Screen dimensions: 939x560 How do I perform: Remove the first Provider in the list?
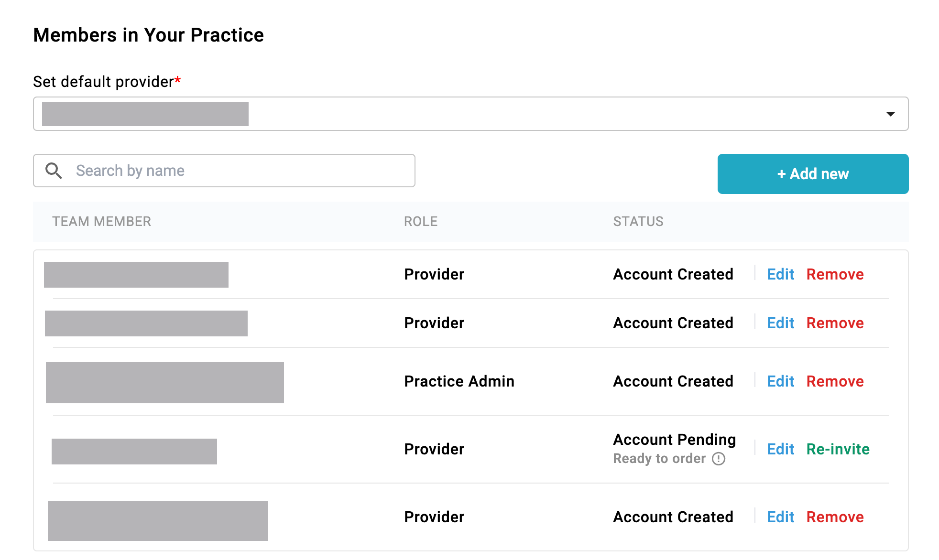click(x=835, y=274)
